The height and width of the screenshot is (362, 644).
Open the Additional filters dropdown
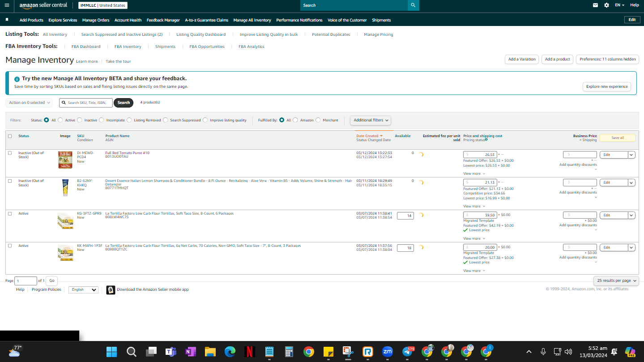[x=371, y=120]
